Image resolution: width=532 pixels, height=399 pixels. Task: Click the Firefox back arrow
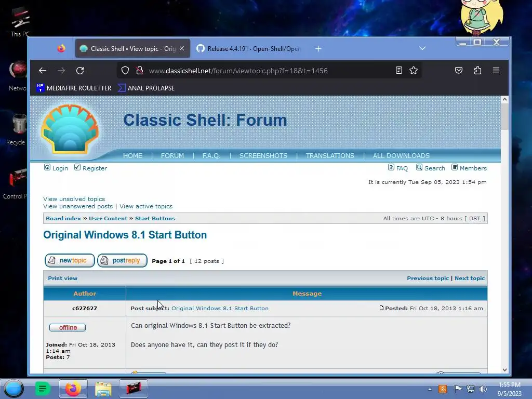(x=43, y=71)
